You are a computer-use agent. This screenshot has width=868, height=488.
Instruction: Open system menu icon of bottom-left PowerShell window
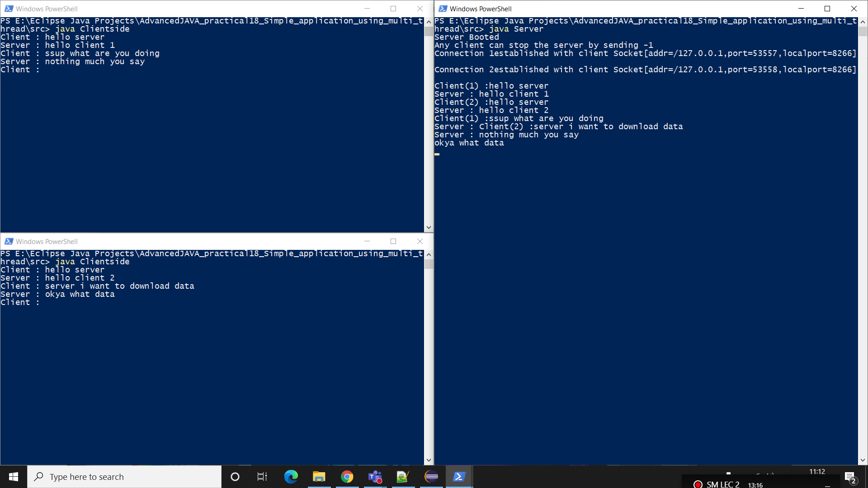9,241
